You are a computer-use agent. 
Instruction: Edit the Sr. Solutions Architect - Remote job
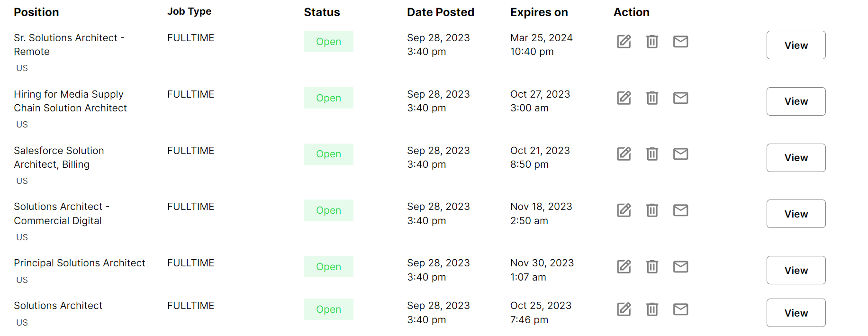(x=624, y=42)
